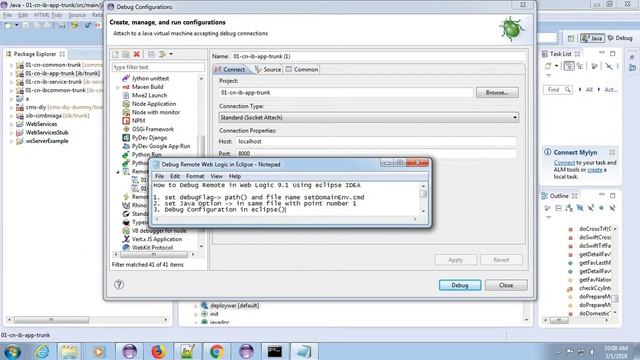Viewport: 640px width, 360px height.
Task: Select Node Application configuration type
Action: point(154,104)
